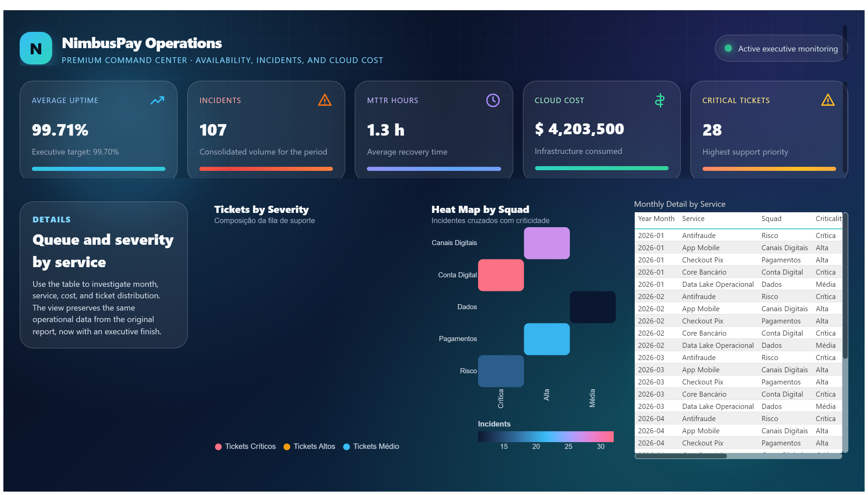Screen dimensions: 868x495
Task: Sort table by Squad column header
Action: tap(771, 219)
